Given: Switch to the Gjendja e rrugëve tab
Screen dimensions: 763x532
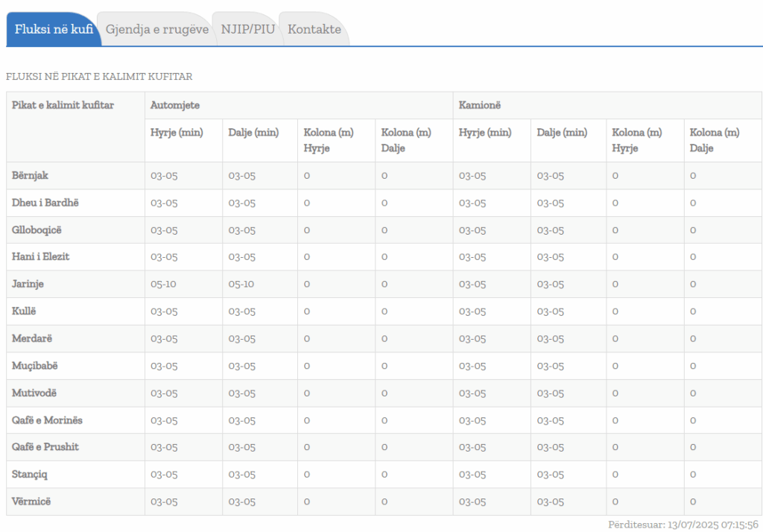Looking at the screenshot, I should coord(156,30).
